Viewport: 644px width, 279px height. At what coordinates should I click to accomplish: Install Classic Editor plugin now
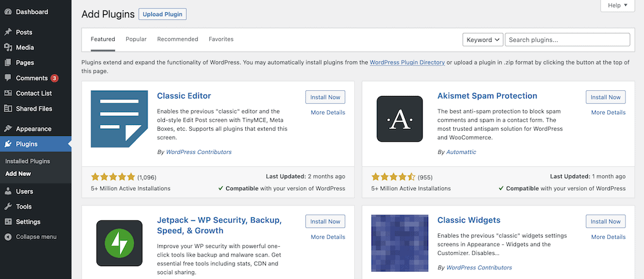325,97
